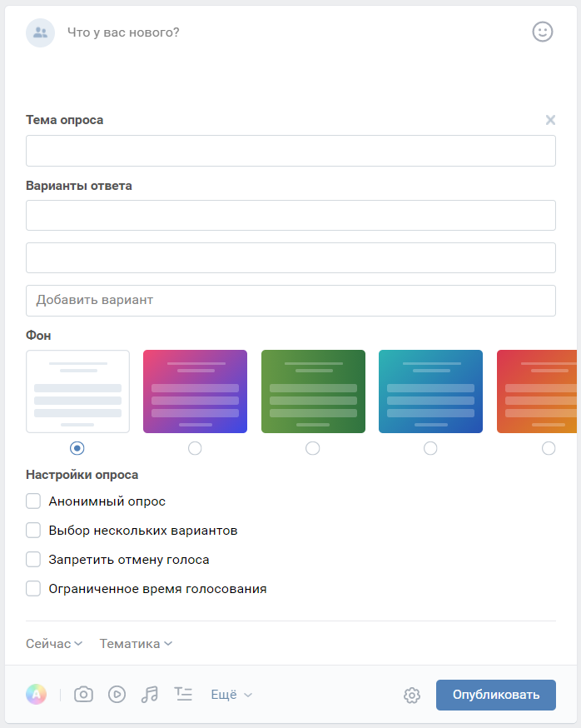The width and height of the screenshot is (581, 728).
Task: Attach music with the note icon
Action: point(150,694)
